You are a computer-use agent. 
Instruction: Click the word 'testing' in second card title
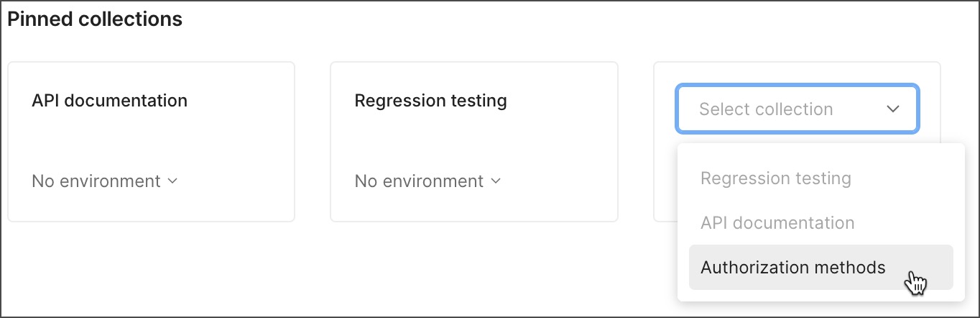481,101
